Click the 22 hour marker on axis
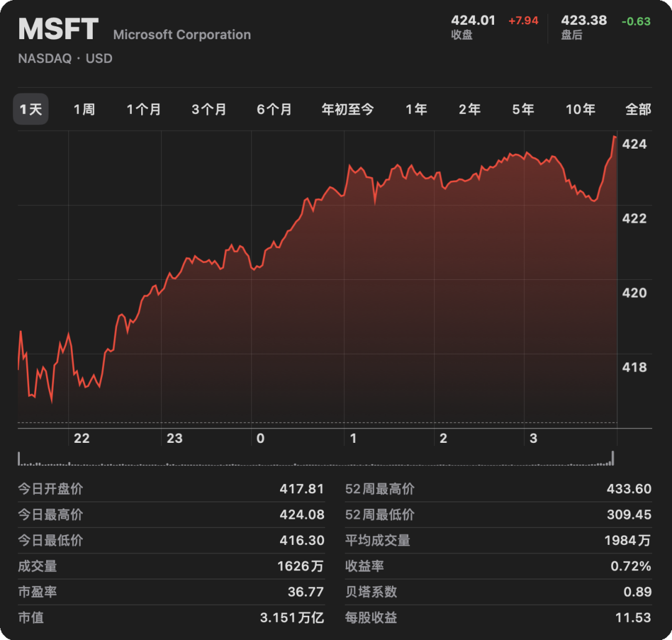Viewport: 672px width, 640px height. [82, 438]
